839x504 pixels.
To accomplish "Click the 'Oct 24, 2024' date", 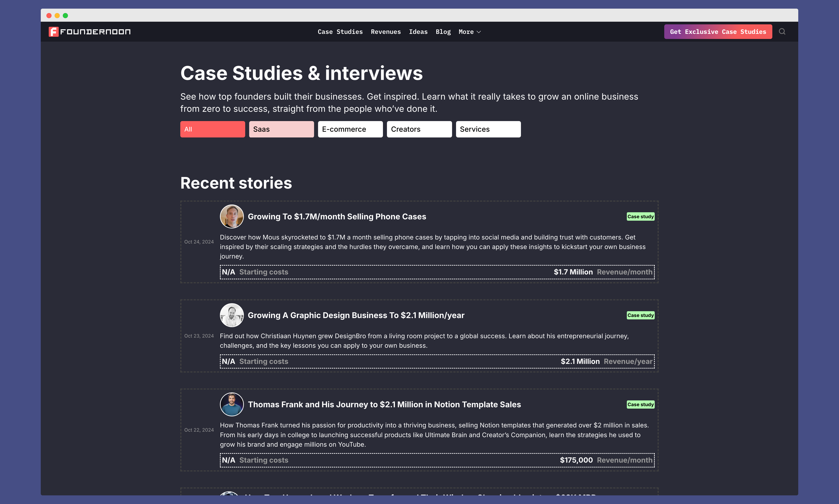I will coord(199,242).
